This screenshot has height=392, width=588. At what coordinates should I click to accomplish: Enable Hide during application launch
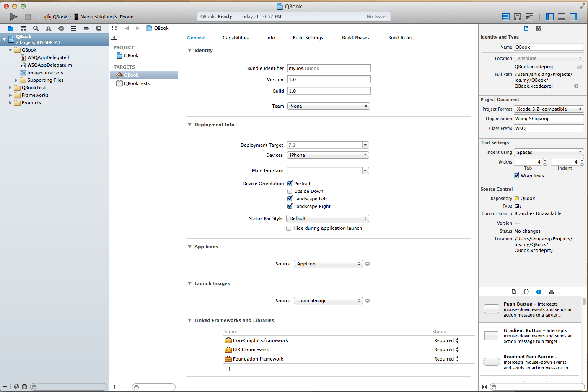click(289, 228)
